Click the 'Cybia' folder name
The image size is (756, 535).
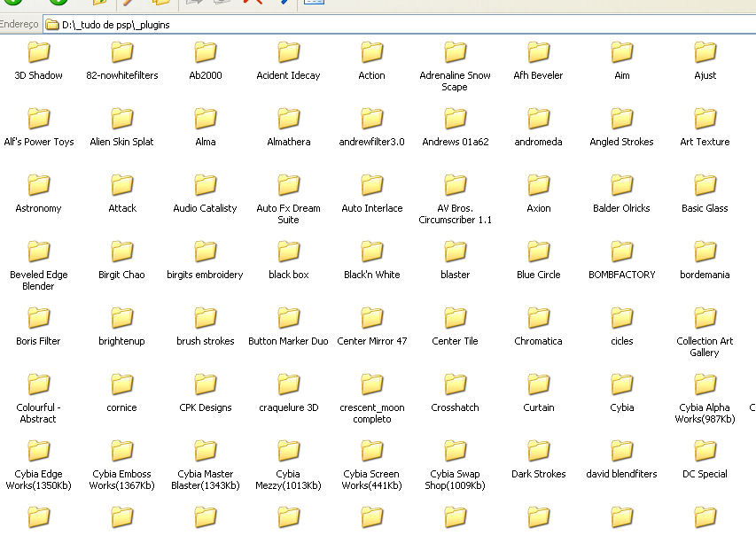(622, 407)
